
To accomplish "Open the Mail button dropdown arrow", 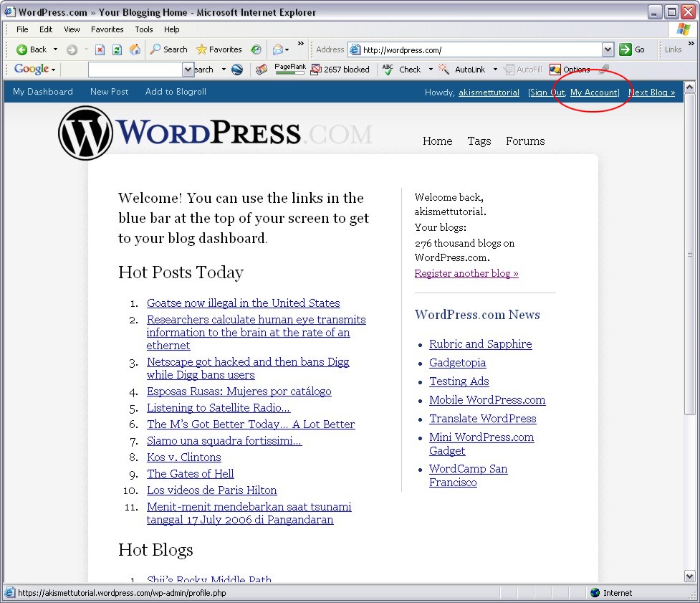I will [x=287, y=50].
